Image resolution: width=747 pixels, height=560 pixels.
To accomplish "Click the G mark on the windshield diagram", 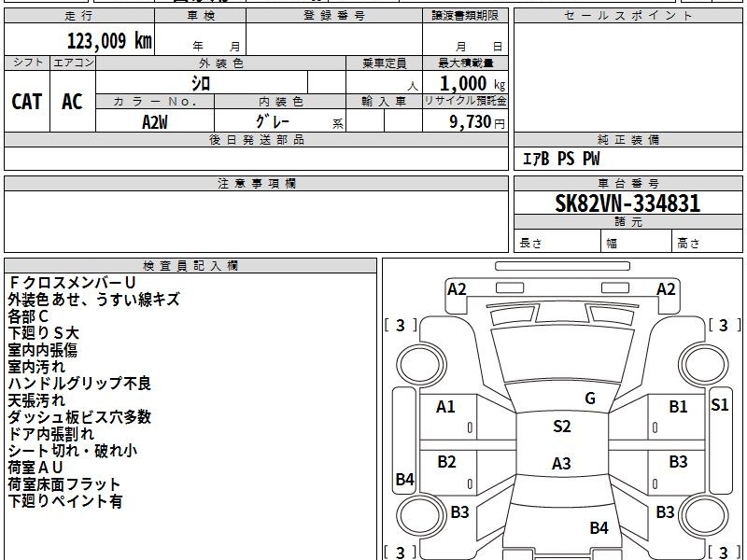I will tap(590, 399).
